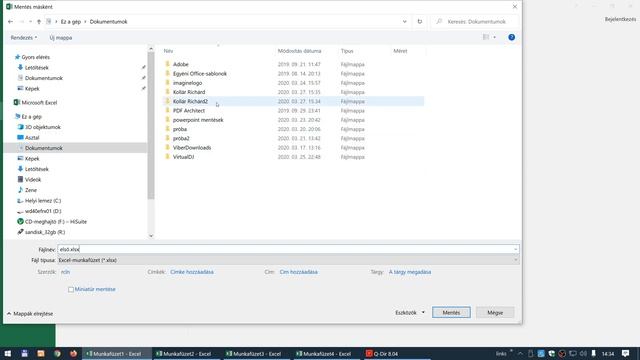Select Egyéni Office-sablonok folder
This screenshot has height=360, width=640.
click(200, 74)
